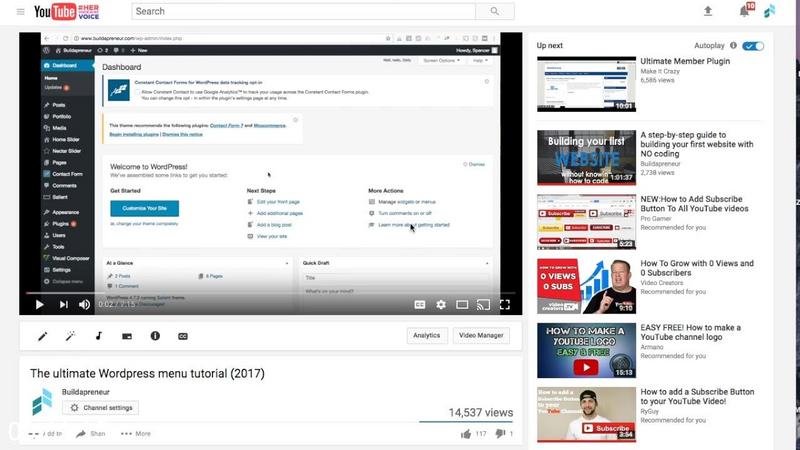This screenshot has width=800, height=450.
Task: Open the YouTube guide hamburger menu
Action: pos(20,11)
